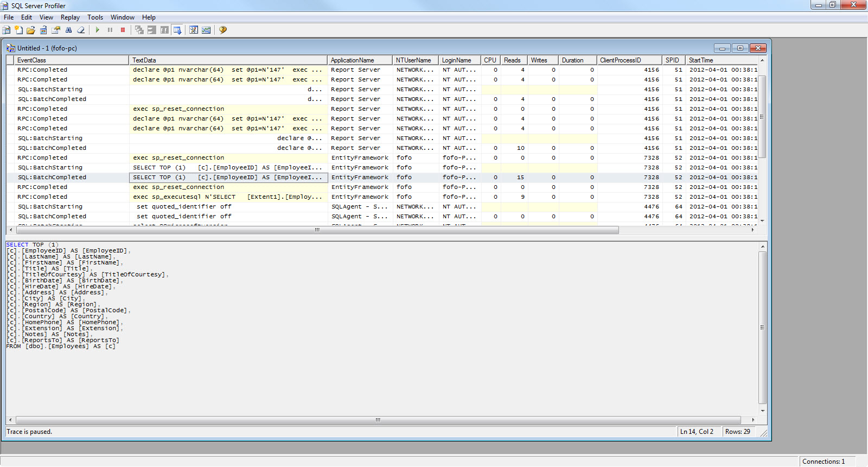868x467 pixels.
Task: Click the detail pane vertical scrollbar thumb
Action: coord(762,327)
